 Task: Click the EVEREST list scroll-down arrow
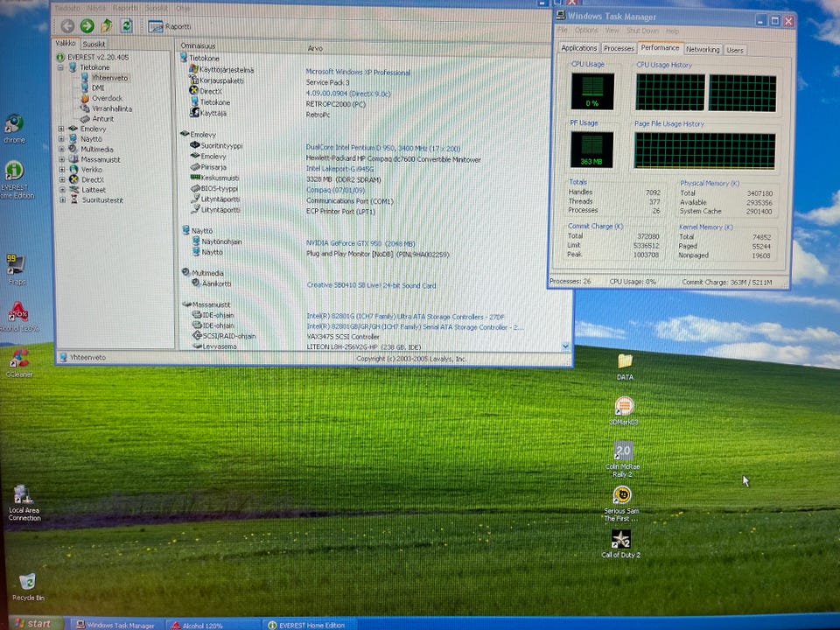566,346
